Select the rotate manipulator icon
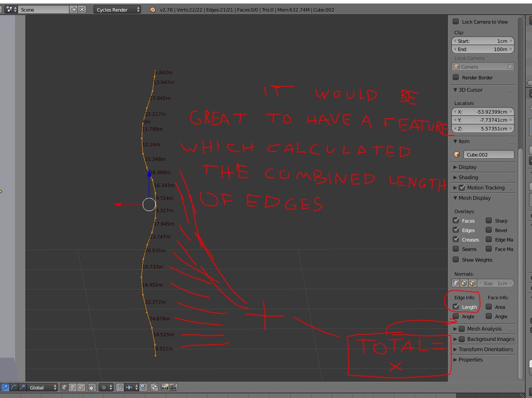 (14, 387)
